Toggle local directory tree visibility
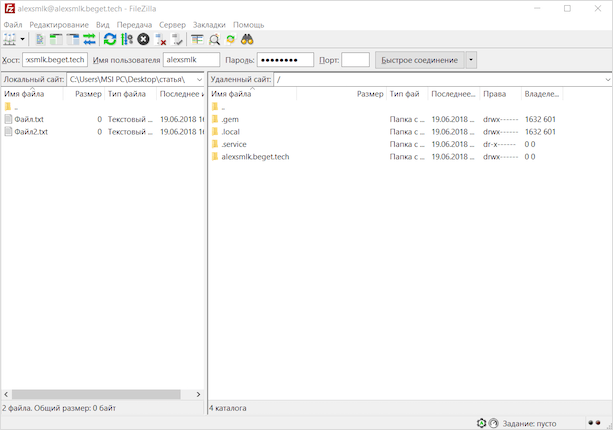The height and width of the screenshot is (430, 613). 57,39
